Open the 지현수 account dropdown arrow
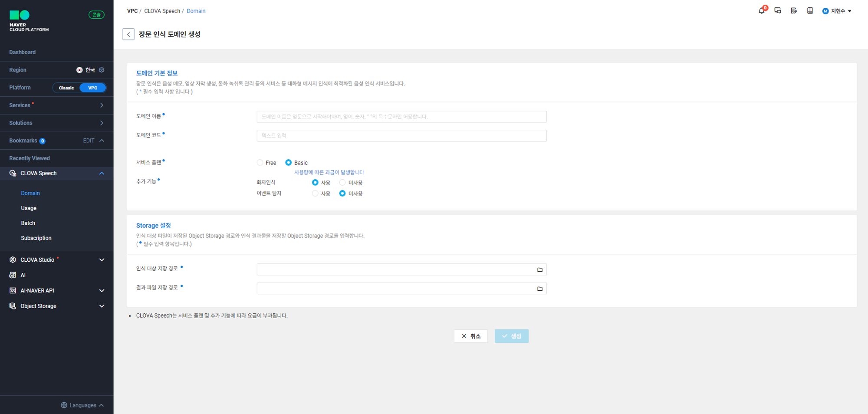The height and width of the screenshot is (414, 868). pyautogui.click(x=849, y=11)
